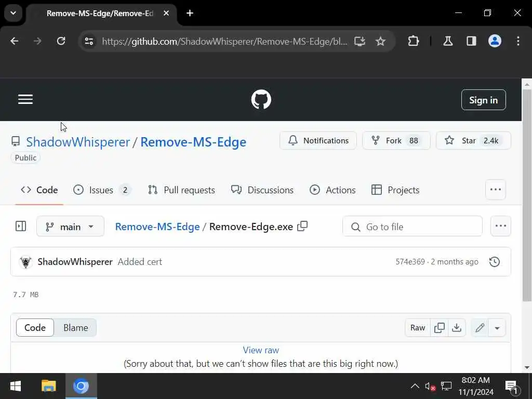Image resolution: width=532 pixels, height=399 pixels.
Task: Expand the additional repository navigation options menu
Action: point(496,190)
